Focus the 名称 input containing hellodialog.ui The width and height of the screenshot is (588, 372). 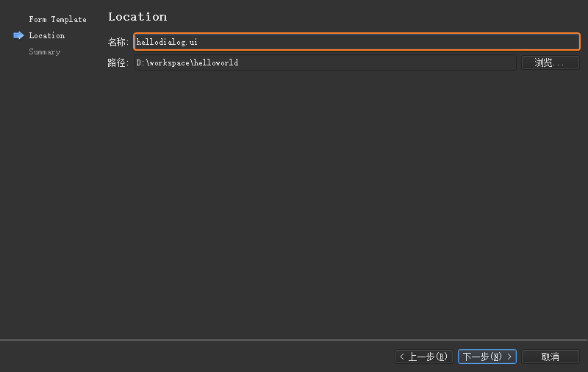356,42
